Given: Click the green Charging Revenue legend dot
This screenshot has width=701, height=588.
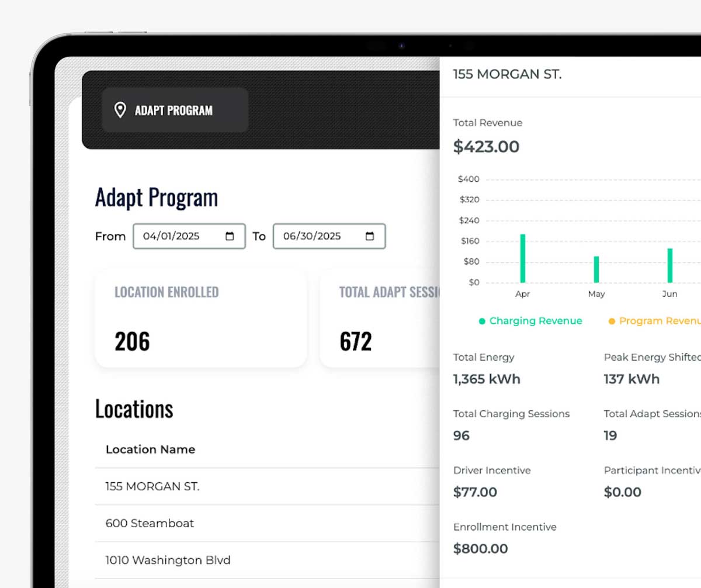Looking at the screenshot, I should click(x=482, y=321).
